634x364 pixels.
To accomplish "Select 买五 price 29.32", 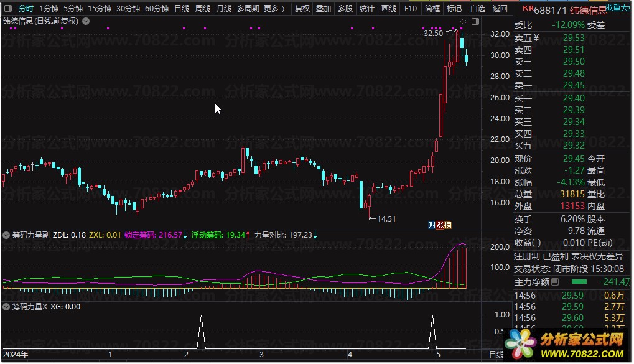I will [x=574, y=145].
